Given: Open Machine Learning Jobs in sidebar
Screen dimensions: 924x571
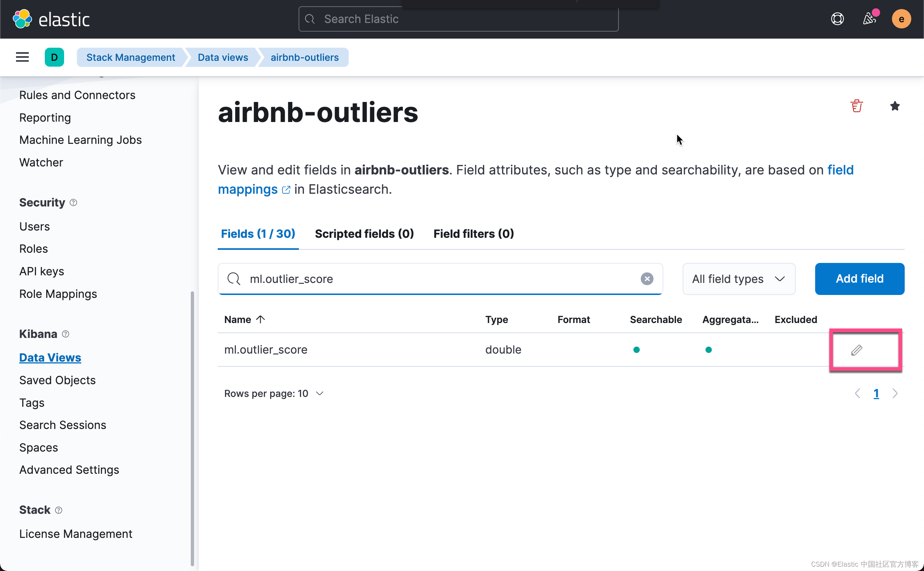Looking at the screenshot, I should tap(80, 140).
